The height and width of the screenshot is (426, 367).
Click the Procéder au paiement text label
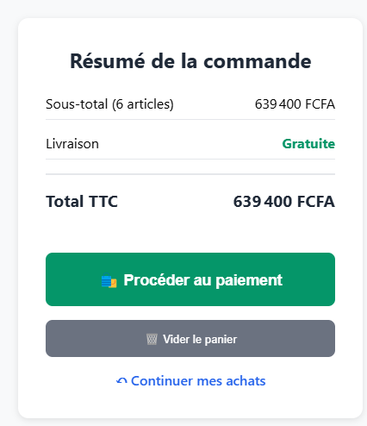pos(203,280)
